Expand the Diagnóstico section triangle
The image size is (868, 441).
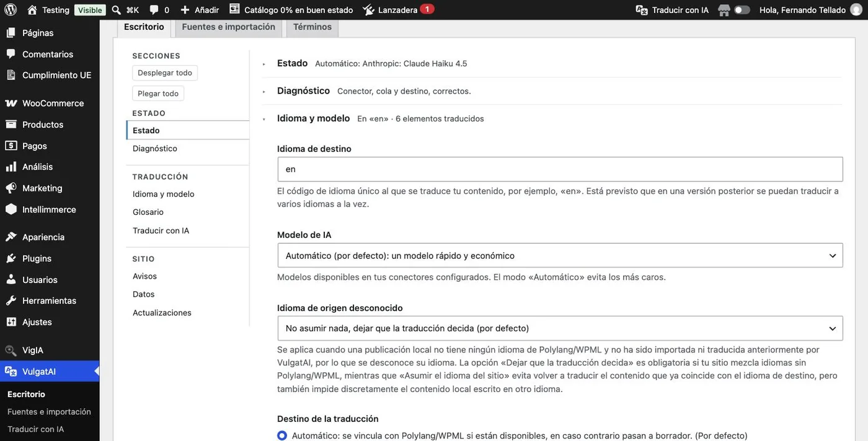(x=264, y=91)
